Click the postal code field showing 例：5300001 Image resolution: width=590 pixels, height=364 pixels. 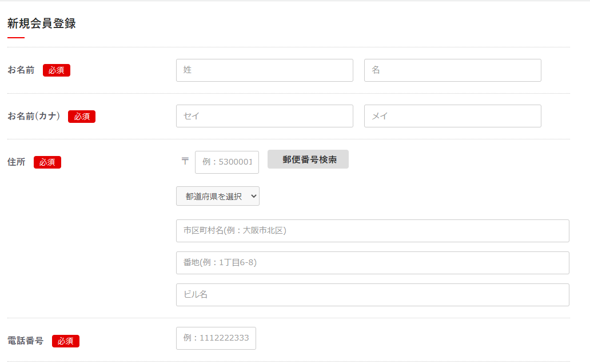pos(226,162)
